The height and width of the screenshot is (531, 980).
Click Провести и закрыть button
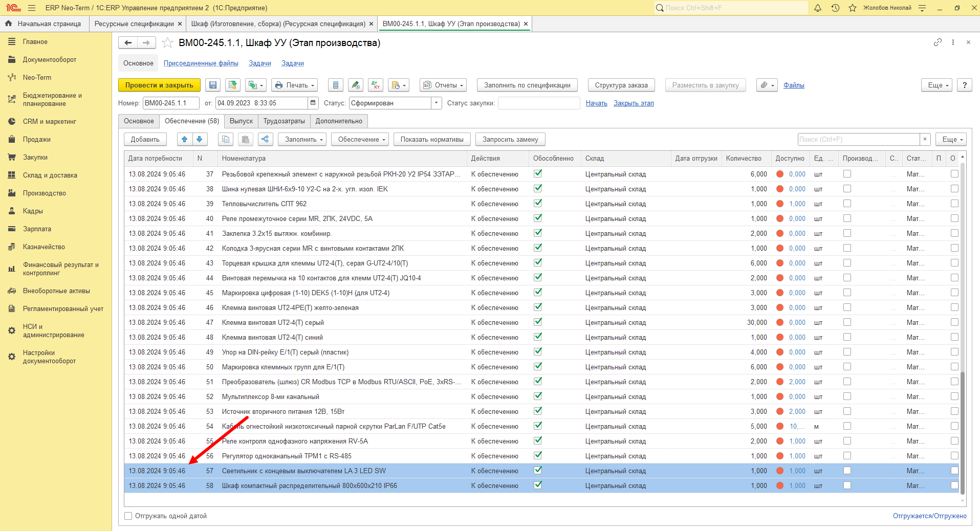coord(159,85)
